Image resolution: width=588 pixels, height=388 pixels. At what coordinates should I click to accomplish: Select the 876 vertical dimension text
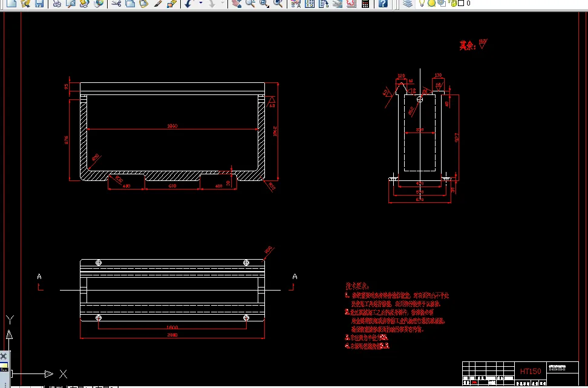pos(67,140)
